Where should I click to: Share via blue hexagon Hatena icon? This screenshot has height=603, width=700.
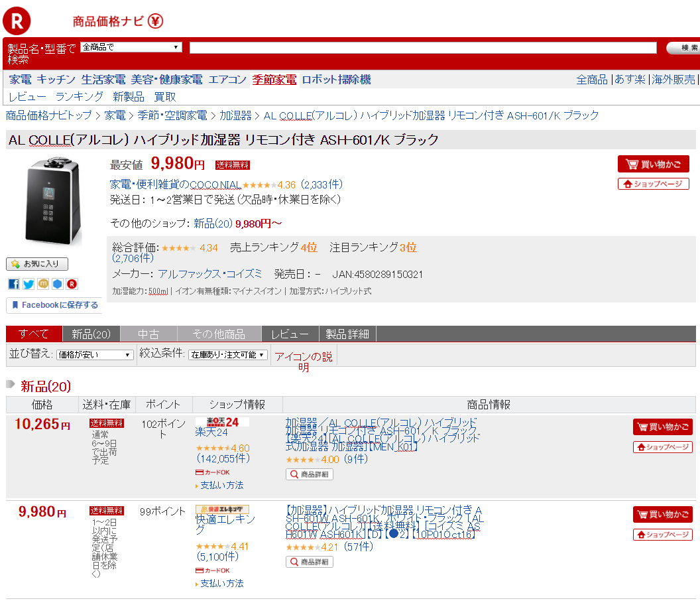(58, 284)
